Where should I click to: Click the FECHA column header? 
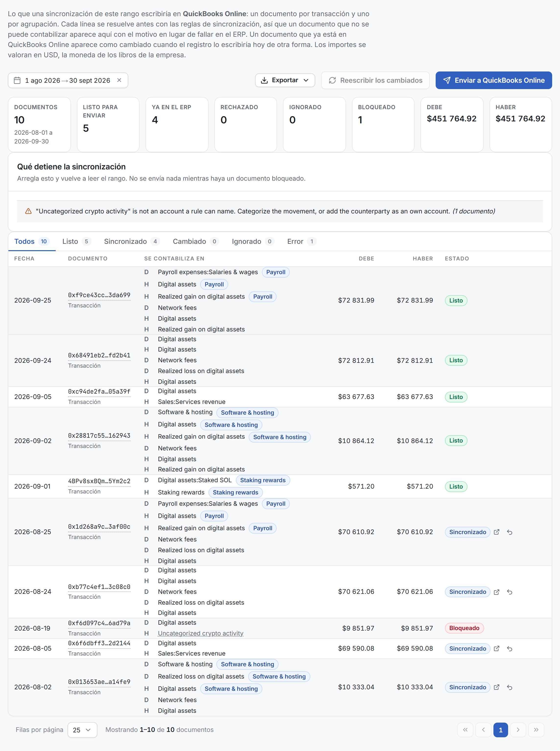[x=24, y=259]
